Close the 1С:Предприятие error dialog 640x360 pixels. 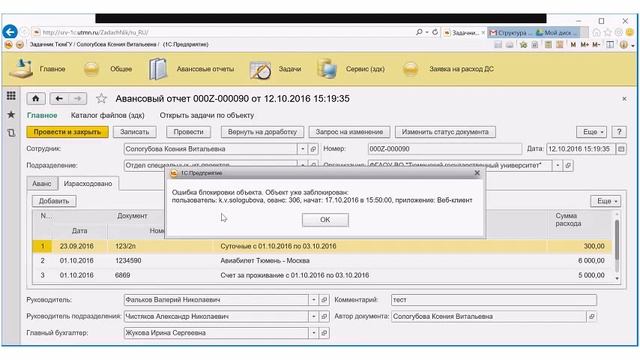(x=477, y=173)
